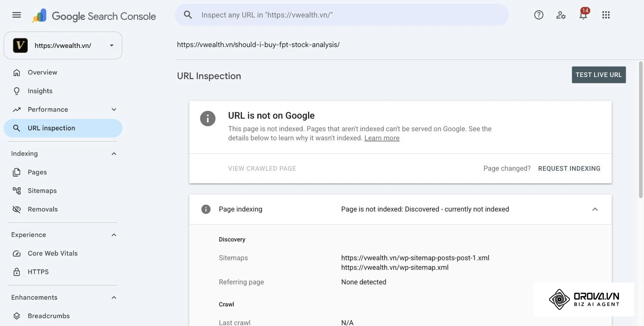
Task: Click the Pages documents icon
Action: point(17,172)
